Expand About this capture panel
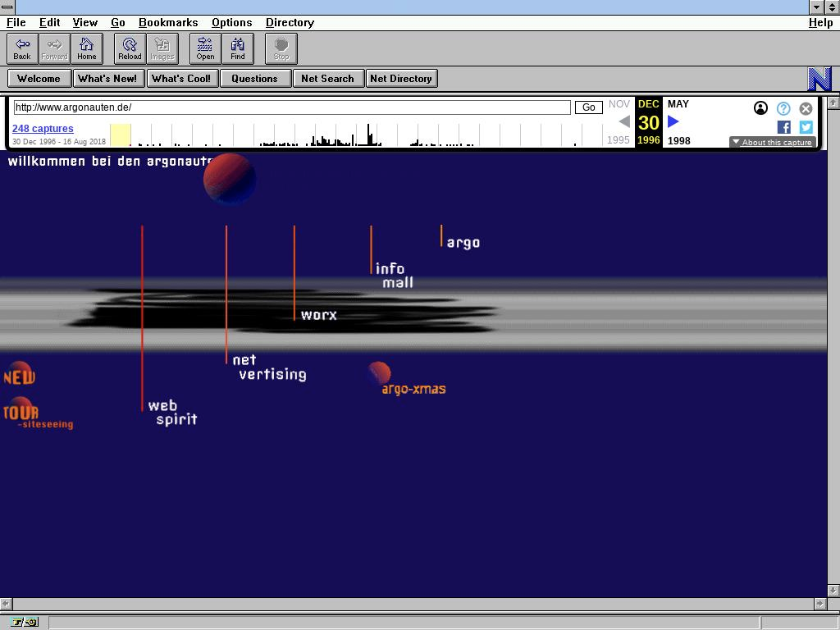This screenshot has height=630, width=840. [771, 143]
